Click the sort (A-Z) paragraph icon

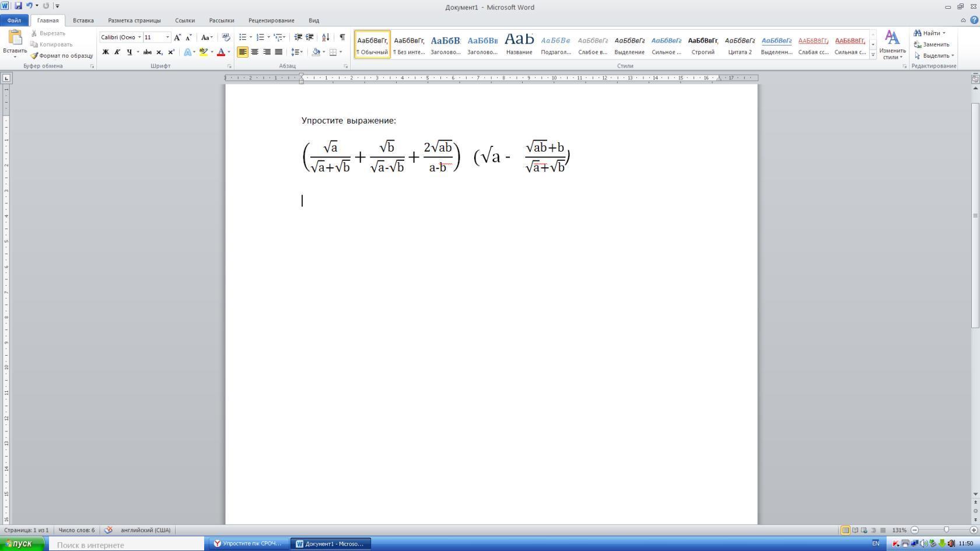325,37
